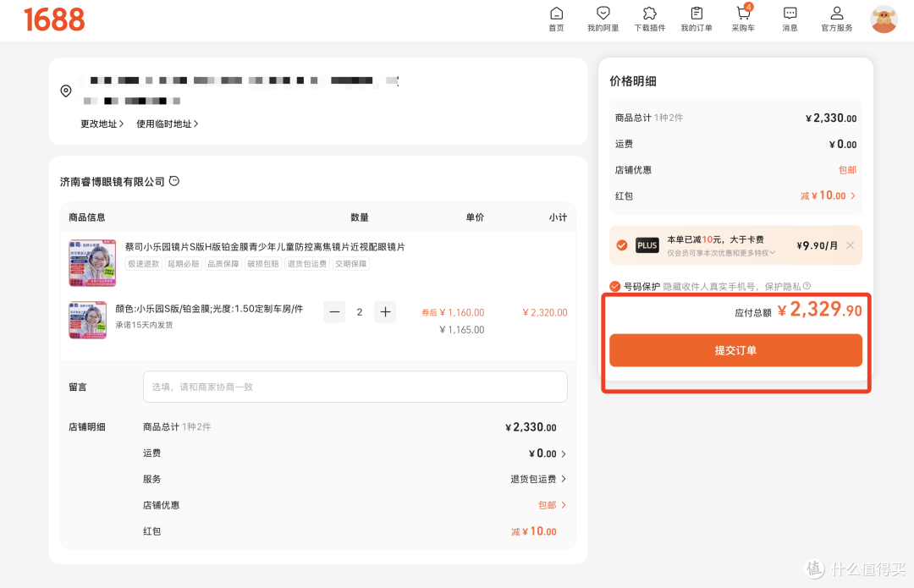
Task: Click chat icon beside 济南睿博眼镜有限公司
Action: [x=174, y=181]
